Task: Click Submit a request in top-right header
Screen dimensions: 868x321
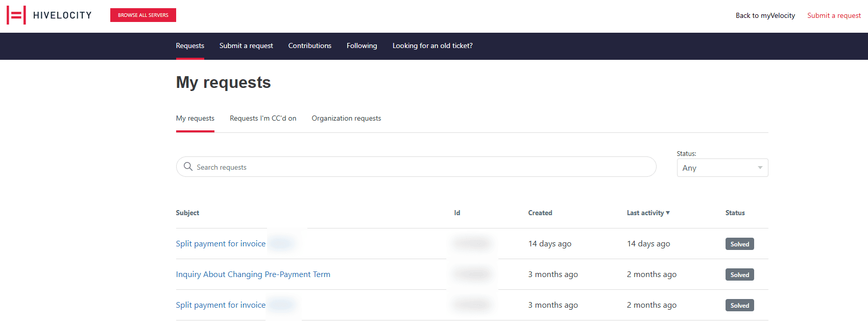Action: click(x=834, y=15)
